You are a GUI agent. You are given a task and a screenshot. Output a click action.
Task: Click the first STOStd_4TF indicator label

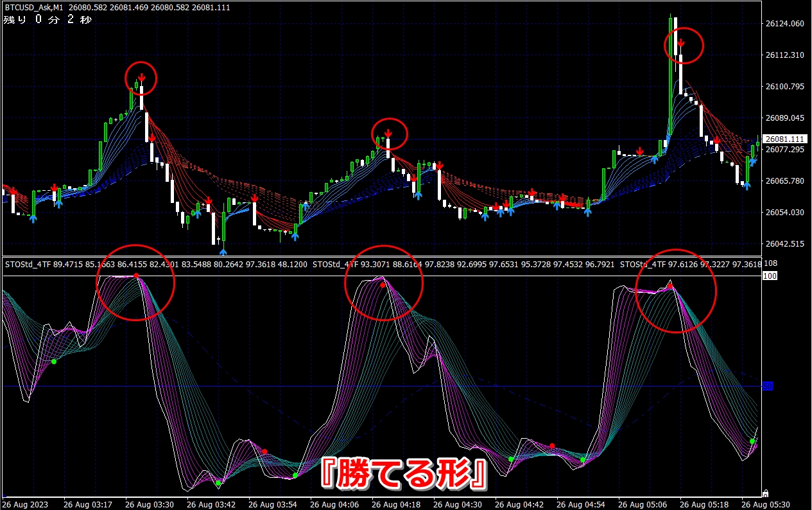28,264
